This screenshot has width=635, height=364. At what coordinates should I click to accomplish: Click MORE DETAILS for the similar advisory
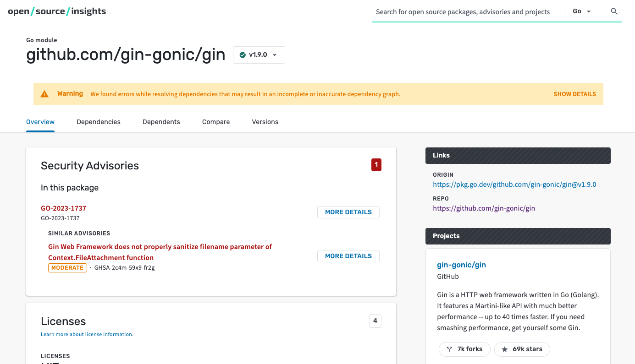click(348, 256)
